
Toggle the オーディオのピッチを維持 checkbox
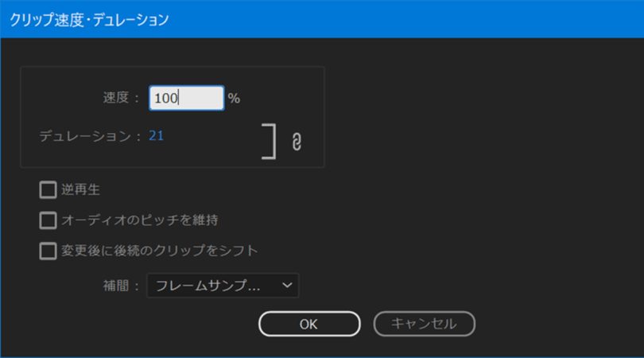pos(48,220)
